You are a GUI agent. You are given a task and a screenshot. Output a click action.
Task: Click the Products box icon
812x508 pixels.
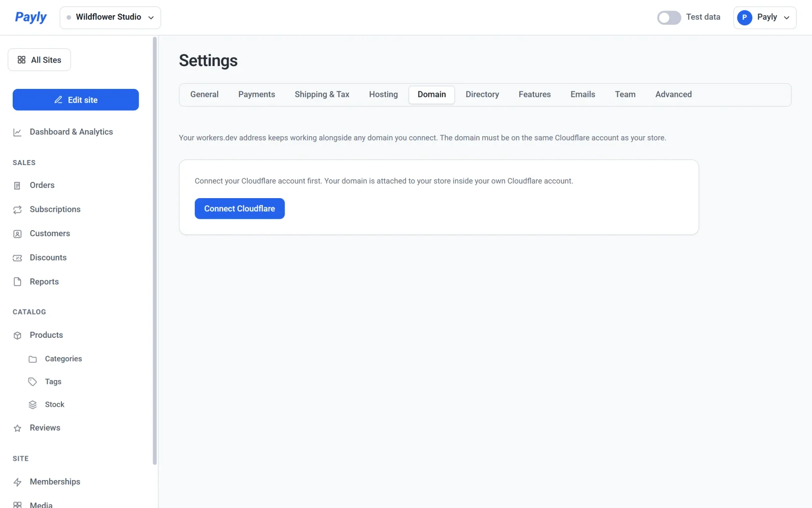pos(17,335)
